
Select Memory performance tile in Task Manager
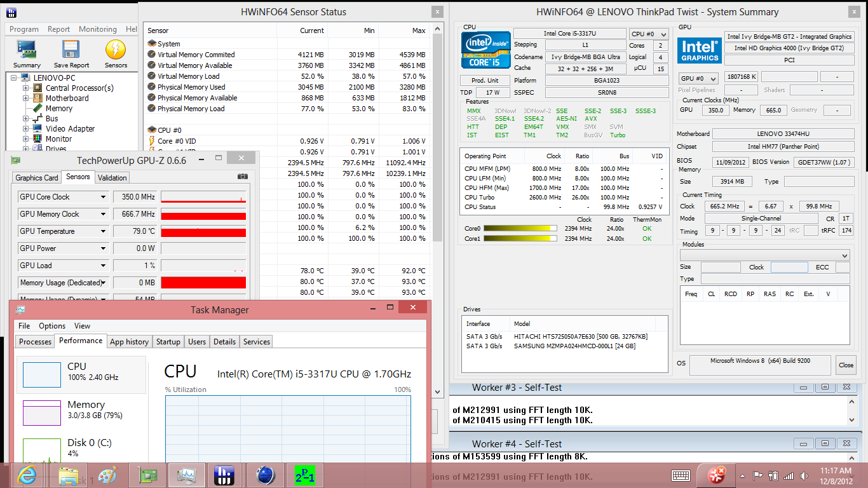tap(81, 412)
